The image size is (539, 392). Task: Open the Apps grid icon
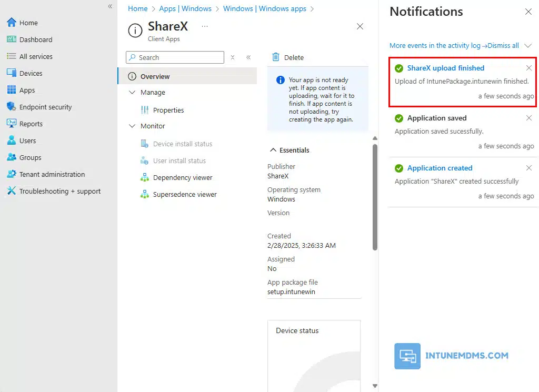(x=12, y=90)
